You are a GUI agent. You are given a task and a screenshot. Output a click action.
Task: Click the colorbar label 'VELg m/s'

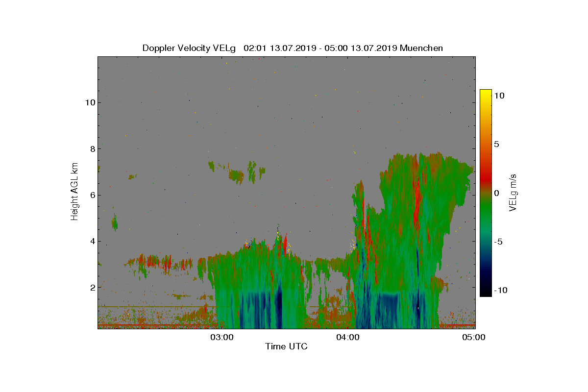click(x=513, y=193)
